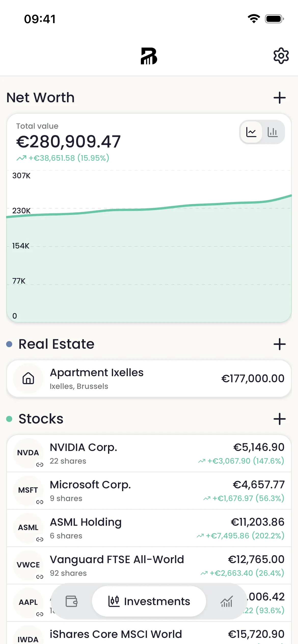The image size is (298, 644).
Task: Switch chart to bar view
Action: 273,132
